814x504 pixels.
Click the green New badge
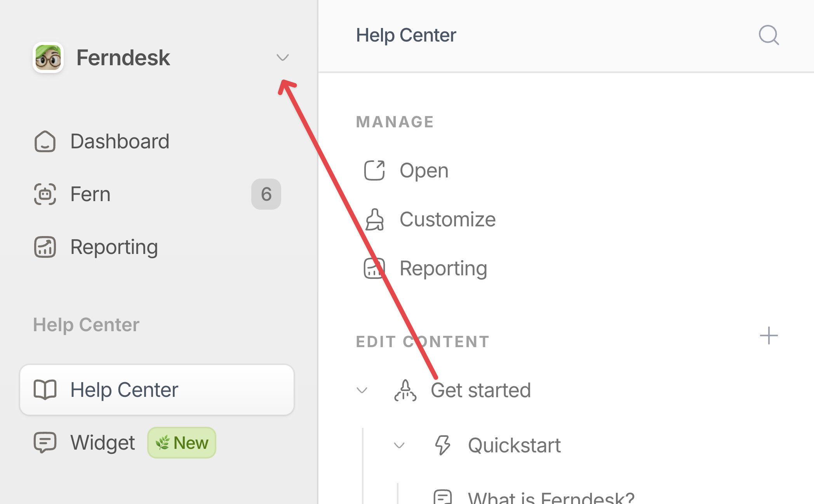click(x=182, y=443)
